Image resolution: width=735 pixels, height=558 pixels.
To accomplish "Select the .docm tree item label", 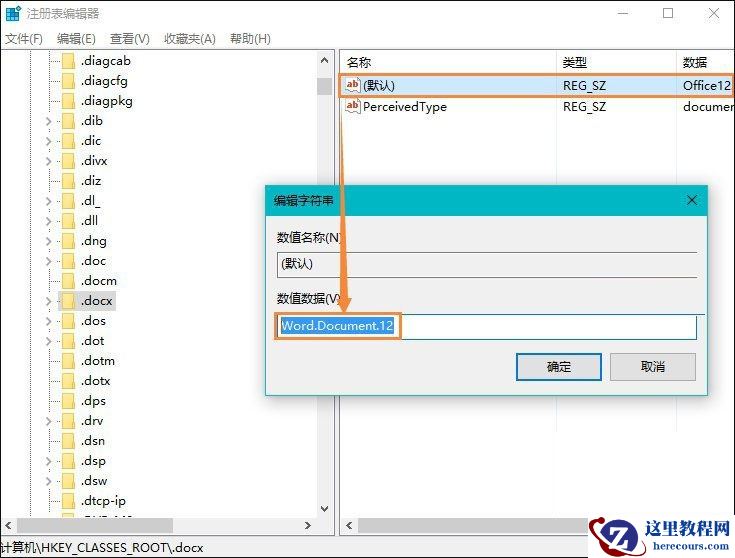I will tap(98, 281).
